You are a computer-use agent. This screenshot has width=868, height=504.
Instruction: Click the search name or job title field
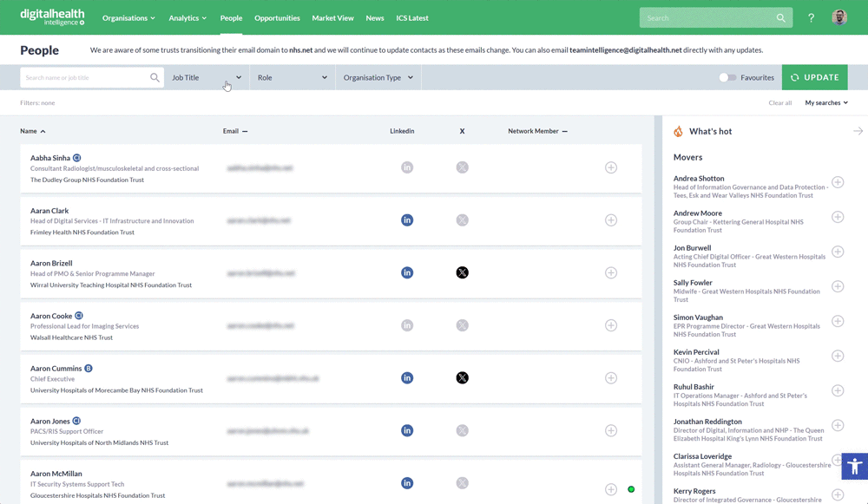pyautogui.click(x=85, y=77)
